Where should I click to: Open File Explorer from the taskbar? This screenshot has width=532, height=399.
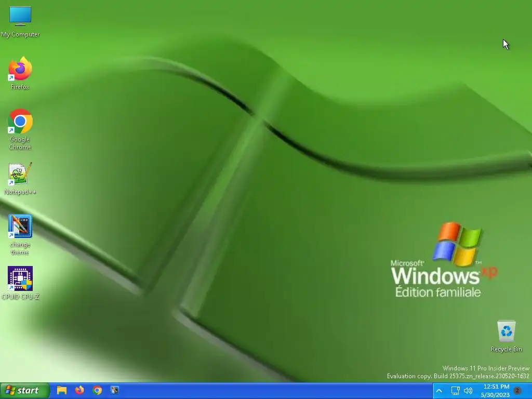point(62,390)
